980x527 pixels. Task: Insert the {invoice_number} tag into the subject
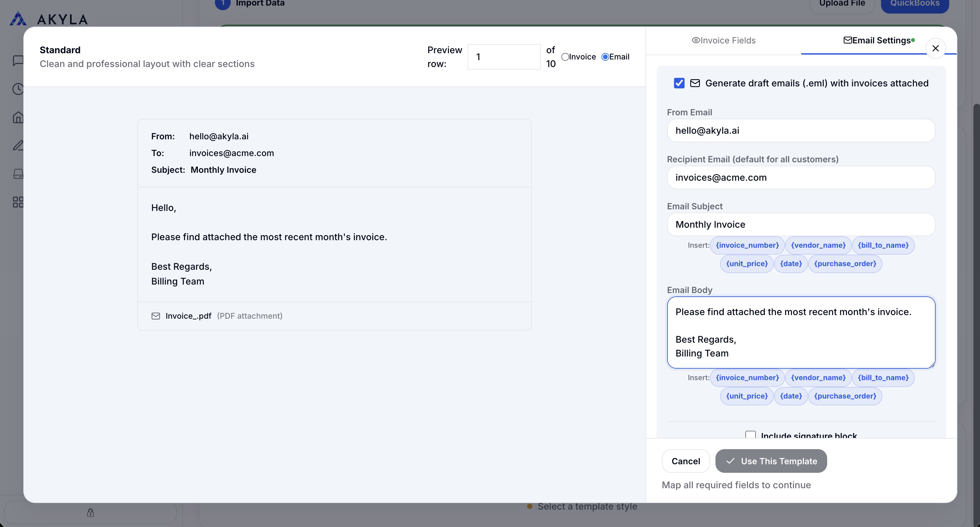tap(746, 245)
